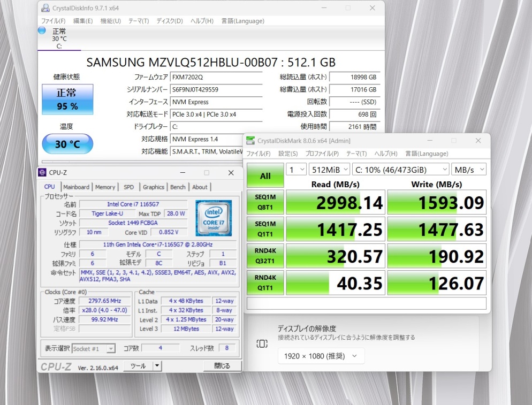
Task: Click the CrystalDiskMark bottom comment field
Action: [367, 303]
